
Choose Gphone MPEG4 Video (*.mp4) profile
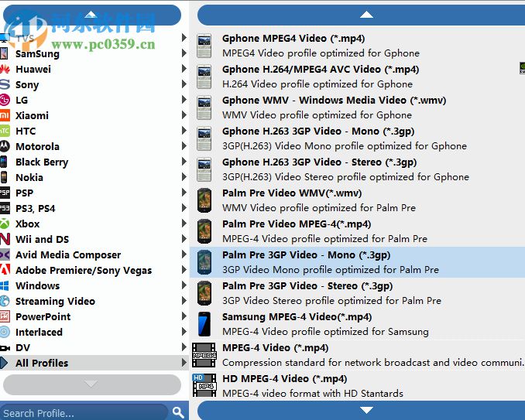[x=357, y=46]
